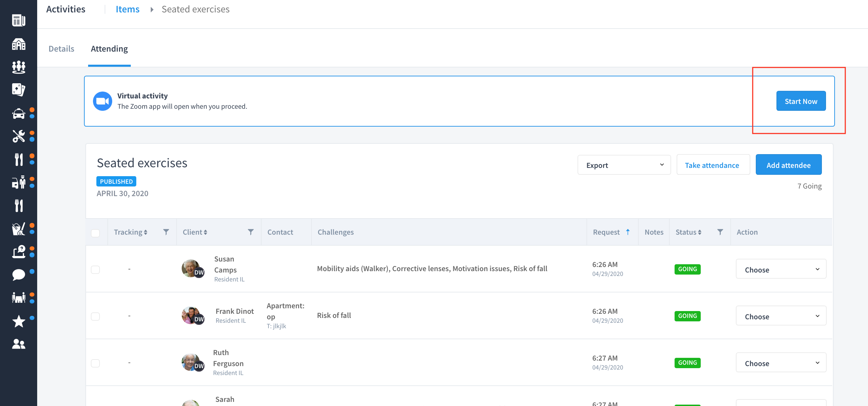Open the building community icon in sidebar
The image size is (868, 406).
[19, 44]
